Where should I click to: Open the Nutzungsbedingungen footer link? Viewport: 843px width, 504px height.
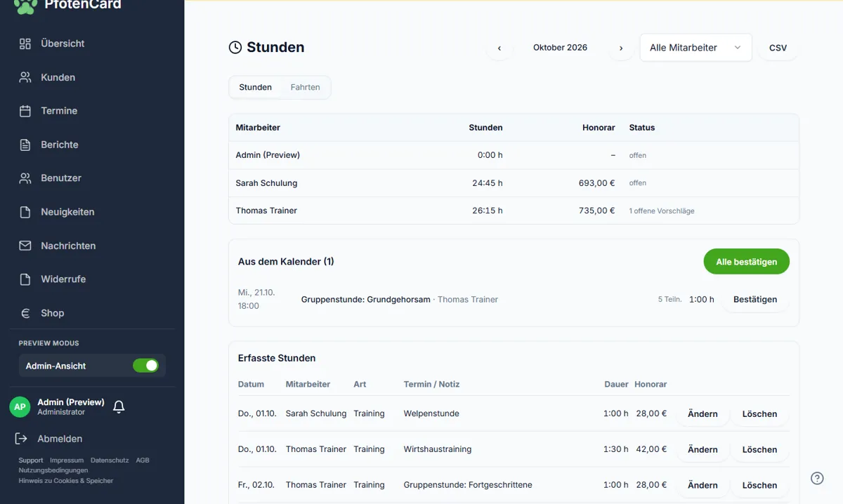pyautogui.click(x=53, y=470)
